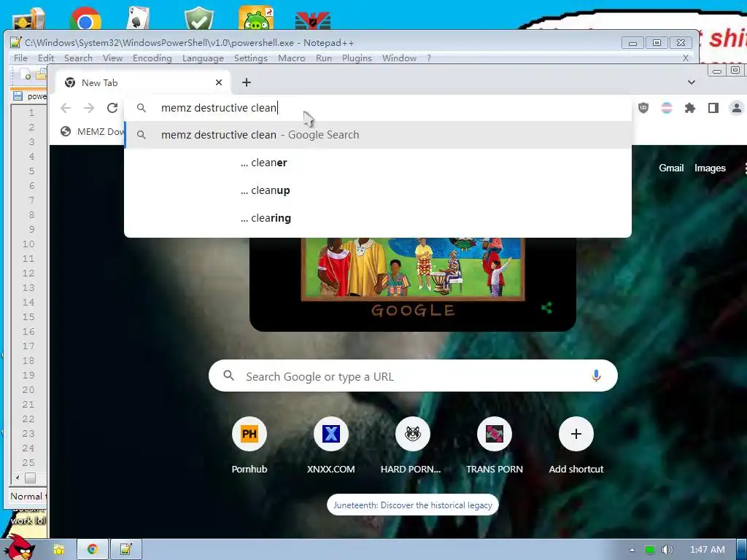The height and width of the screenshot is (560, 747).
Task: Open the Chrome profile avatar
Action: point(737,108)
